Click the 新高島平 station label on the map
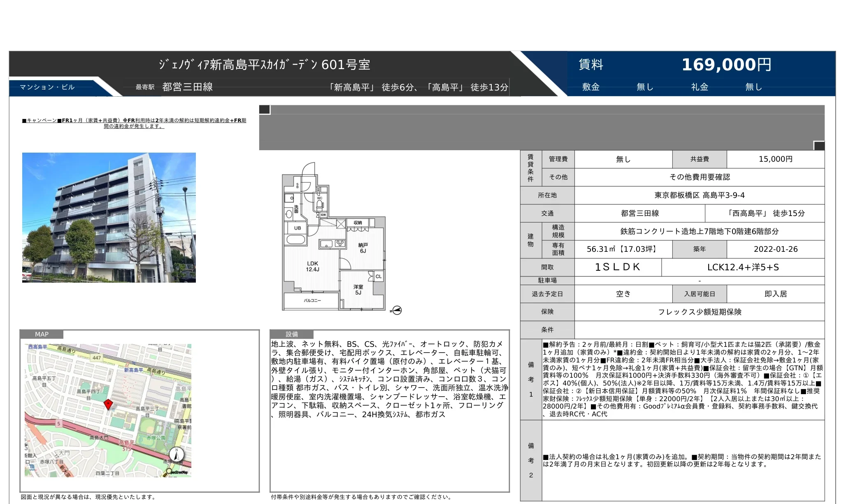Image resolution: width=846 pixels, height=504 pixels. tap(134, 370)
